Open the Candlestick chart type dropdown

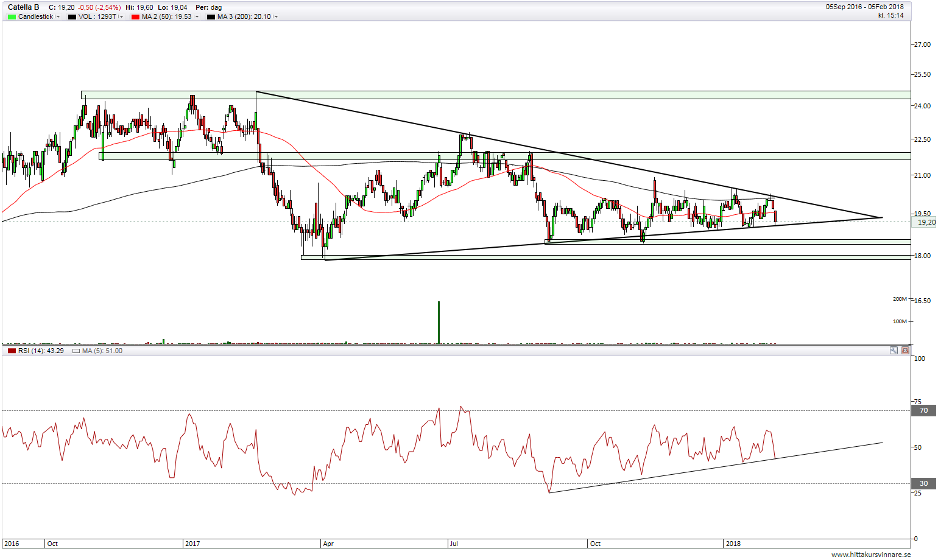coord(58,17)
